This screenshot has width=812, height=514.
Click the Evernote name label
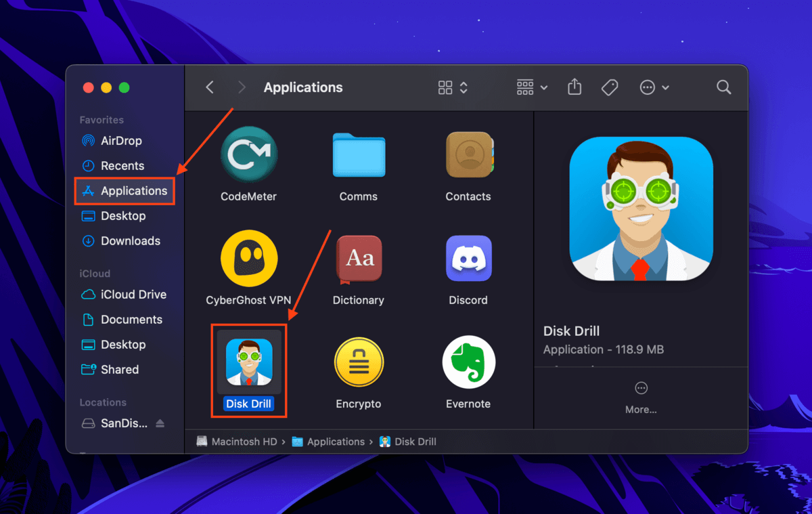(468, 404)
